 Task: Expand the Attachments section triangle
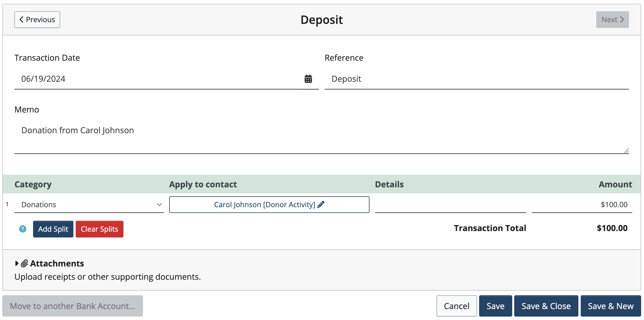pos(17,263)
